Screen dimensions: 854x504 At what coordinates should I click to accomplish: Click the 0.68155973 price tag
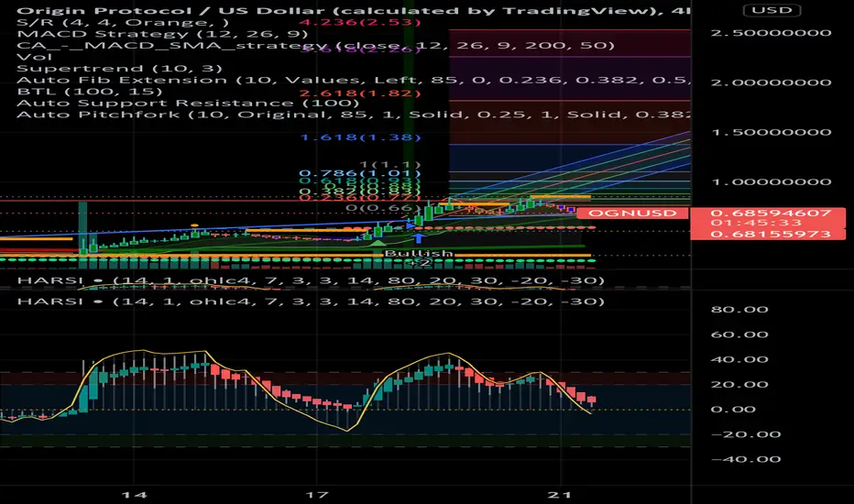(x=771, y=234)
